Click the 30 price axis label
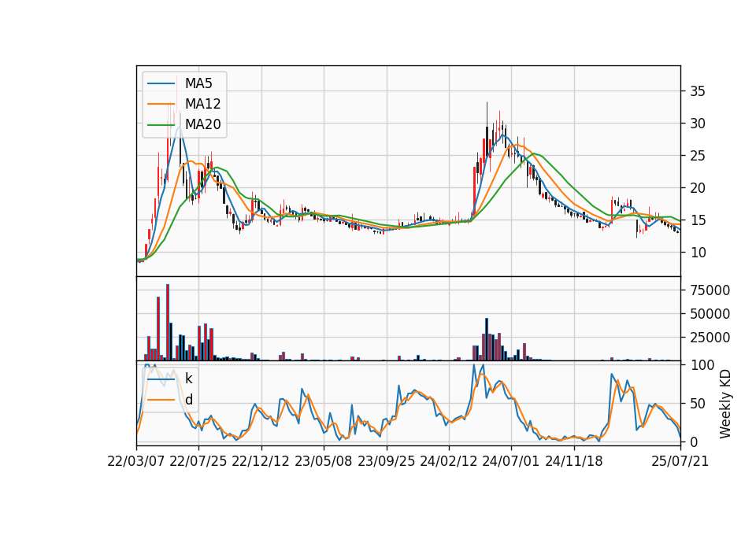756x543 pixels. click(698, 124)
